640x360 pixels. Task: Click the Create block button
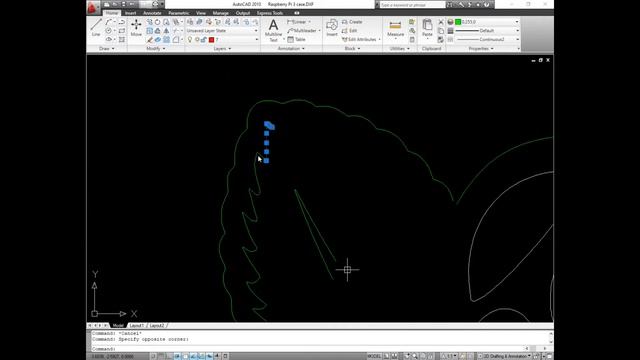tap(352, 22)
